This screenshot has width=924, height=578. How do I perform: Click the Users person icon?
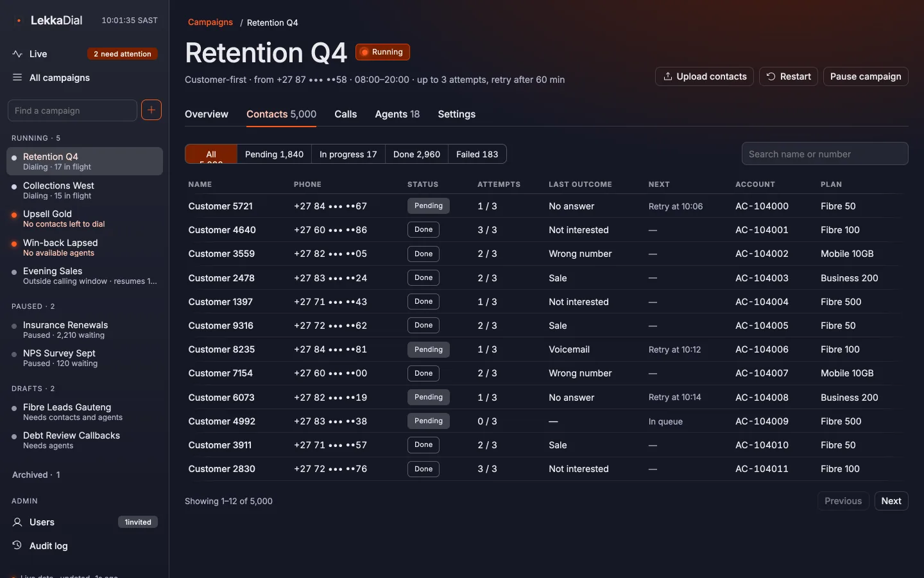pos(17,522)
